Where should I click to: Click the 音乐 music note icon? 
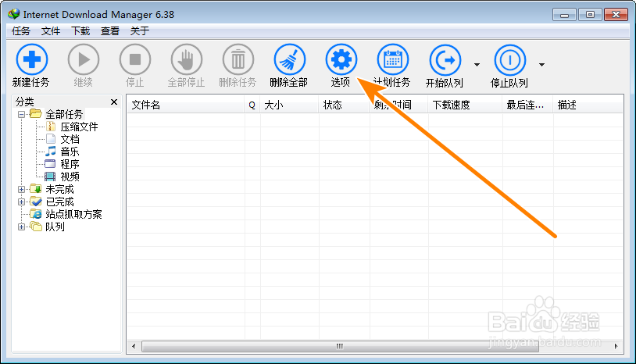51,152
